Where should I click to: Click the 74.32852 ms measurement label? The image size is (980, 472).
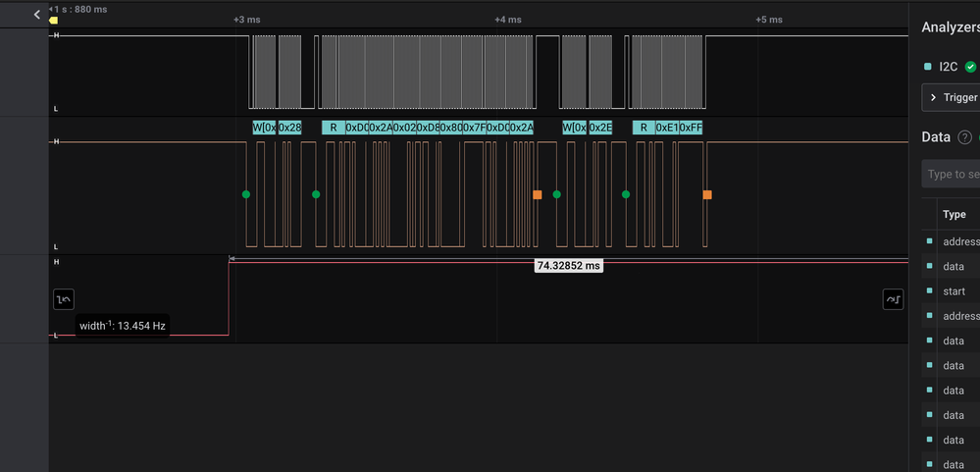point(569,266)
